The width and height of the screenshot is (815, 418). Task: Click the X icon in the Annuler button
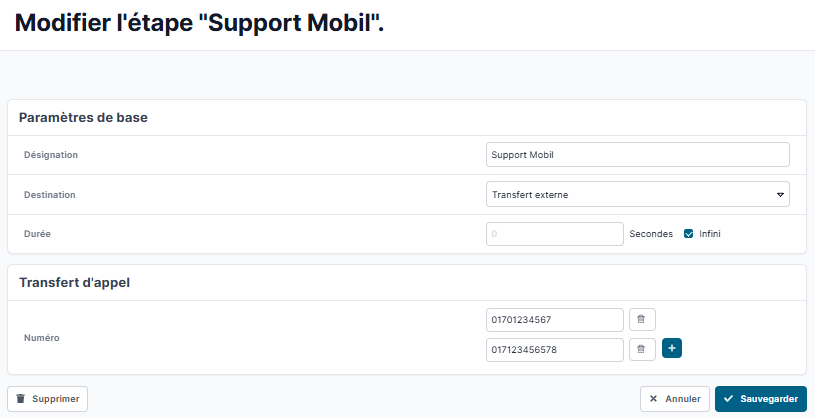tap(653, 399)
